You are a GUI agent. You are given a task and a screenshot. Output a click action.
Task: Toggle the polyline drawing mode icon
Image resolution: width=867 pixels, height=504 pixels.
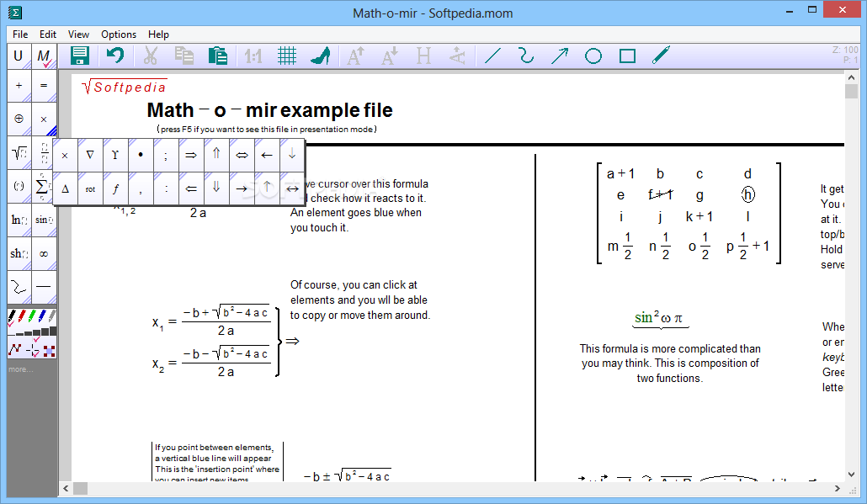15,349
